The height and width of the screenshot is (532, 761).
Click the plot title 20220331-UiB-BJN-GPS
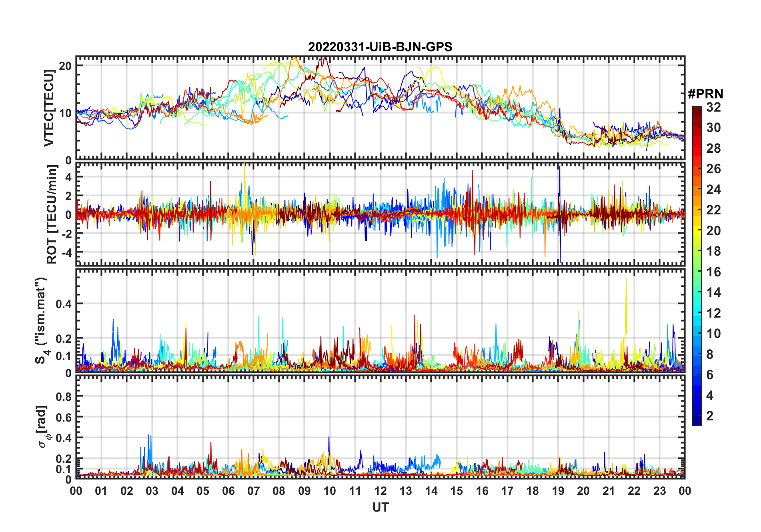tap(380, 47)
